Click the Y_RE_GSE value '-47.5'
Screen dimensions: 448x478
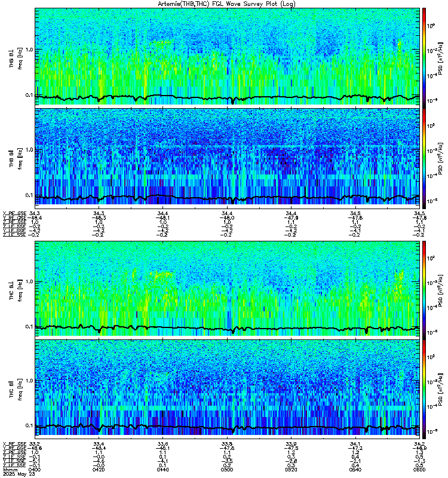[291, 449]
